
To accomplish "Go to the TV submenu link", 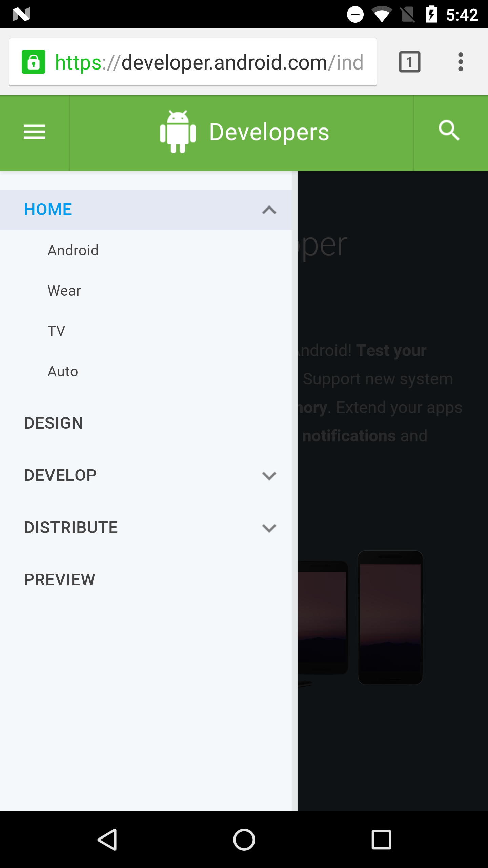I will [146, 331].
